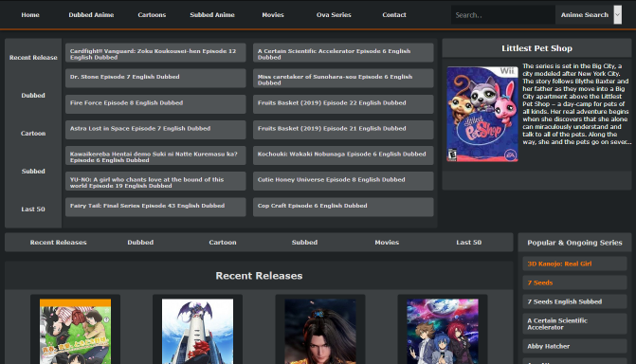Select the Cartoon side tab
This screenshot has width=636, height=364.
pos(33,134)
